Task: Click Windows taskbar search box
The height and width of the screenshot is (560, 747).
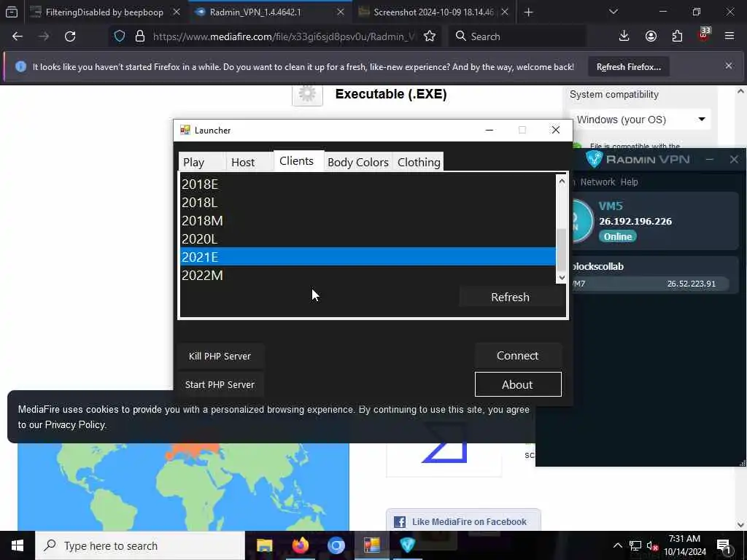Action: coord(140,545)
